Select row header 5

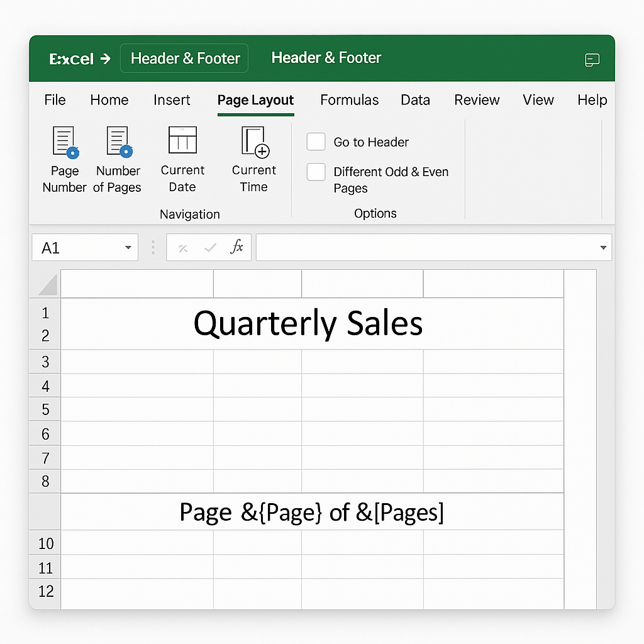45,409
